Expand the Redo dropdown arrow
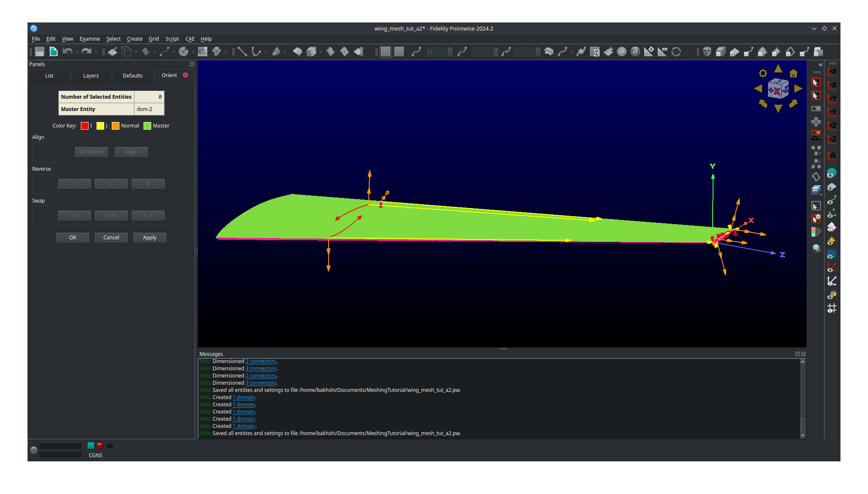 95,52
